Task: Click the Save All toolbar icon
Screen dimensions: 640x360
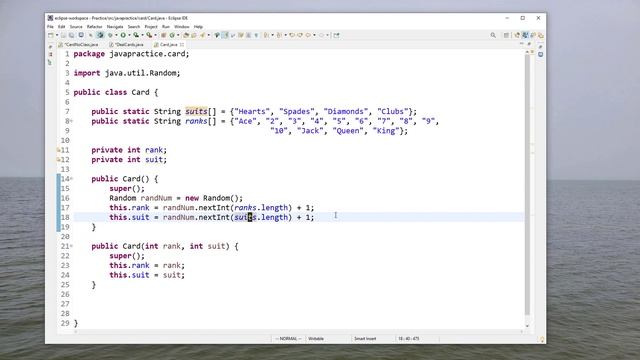Action: point(71,35)
